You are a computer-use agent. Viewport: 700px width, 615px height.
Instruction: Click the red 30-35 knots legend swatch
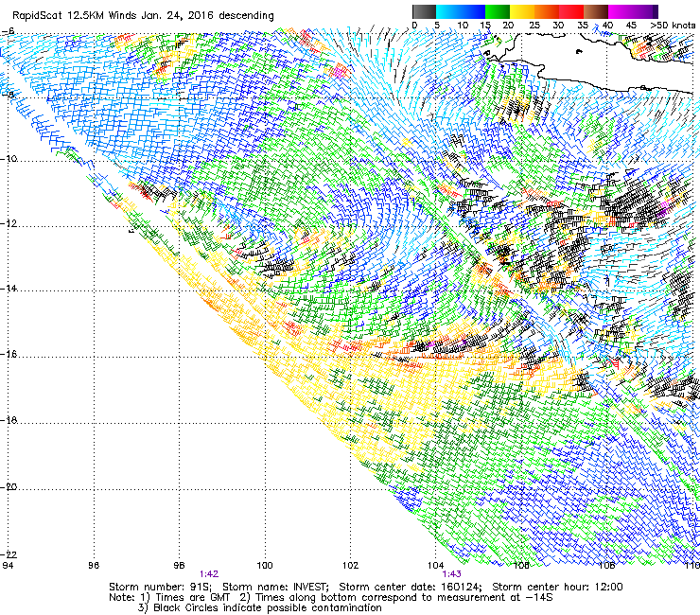(x=571, y=11)
